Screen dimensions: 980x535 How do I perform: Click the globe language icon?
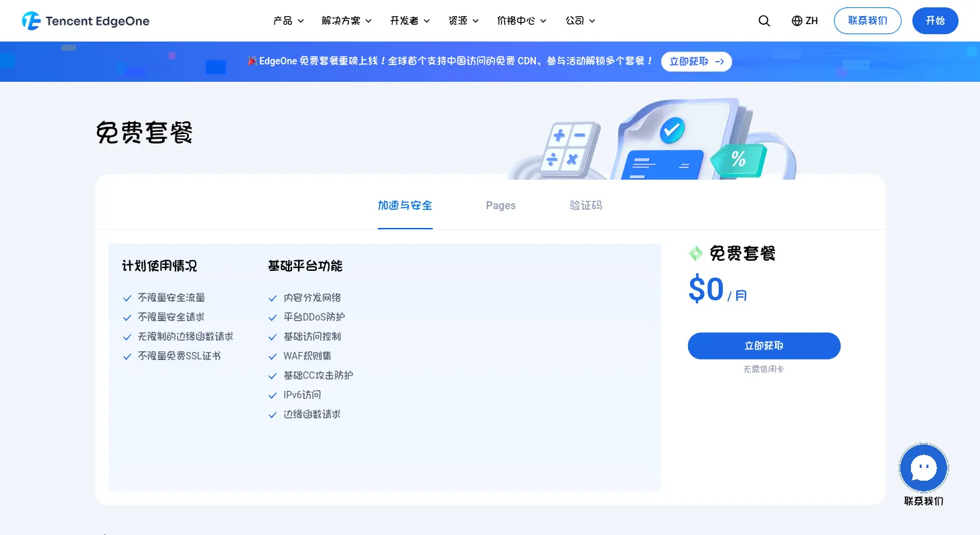[x=796, y=21]
